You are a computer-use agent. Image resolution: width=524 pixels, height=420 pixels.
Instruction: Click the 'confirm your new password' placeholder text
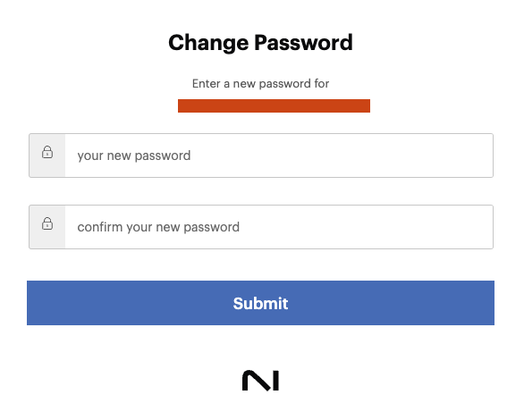point(158,227)
